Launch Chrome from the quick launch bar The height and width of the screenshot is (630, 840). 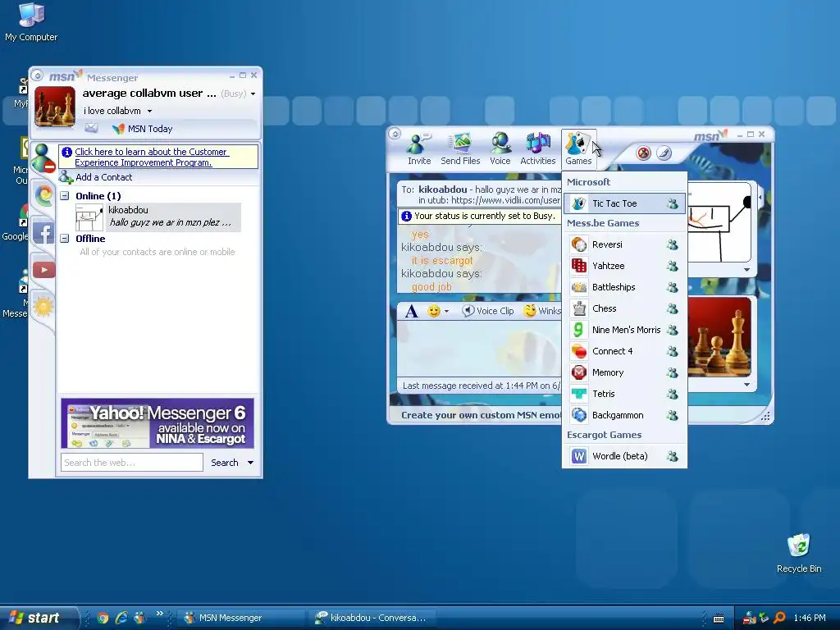click(x=103, y=619)
